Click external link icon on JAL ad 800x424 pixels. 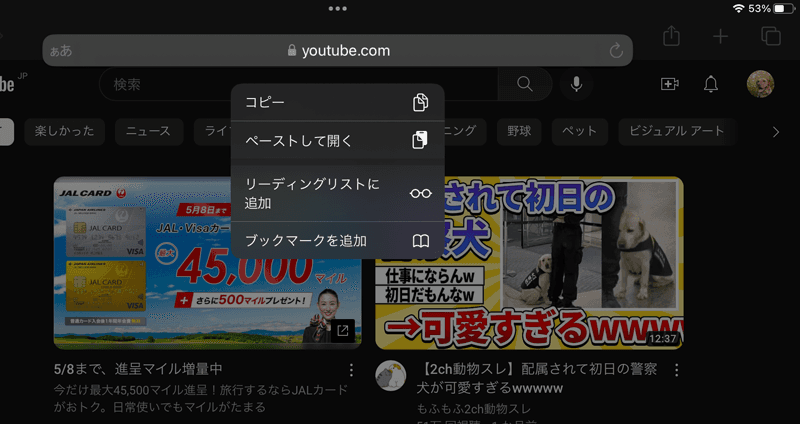(343, 331)
